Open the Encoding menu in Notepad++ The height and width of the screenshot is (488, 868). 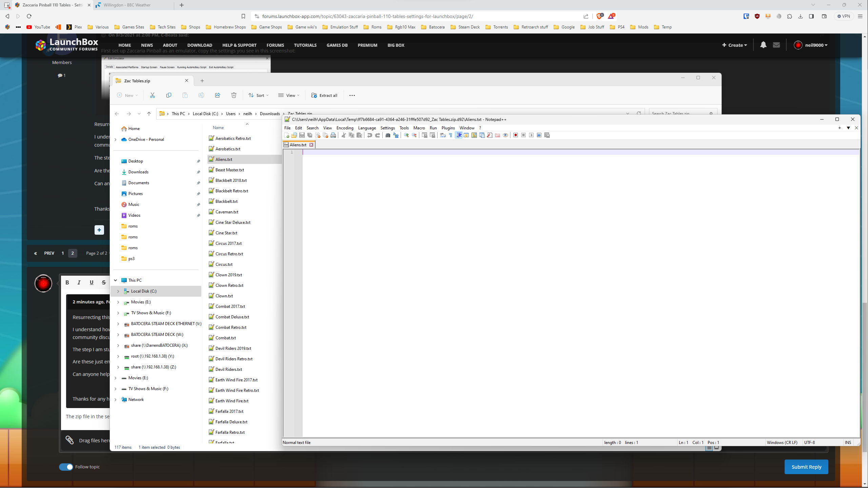pyautogui.click(x=345, y=128)
